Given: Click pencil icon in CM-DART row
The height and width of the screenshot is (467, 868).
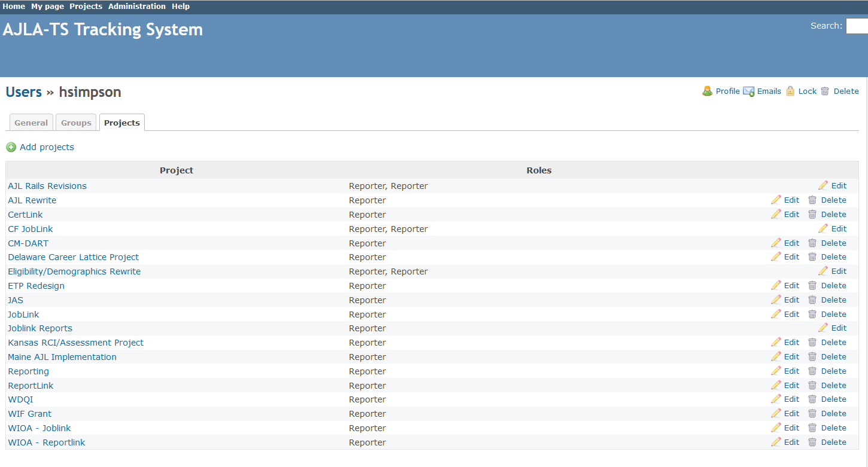Looking at the screenshot, I should tap(776, 243).
